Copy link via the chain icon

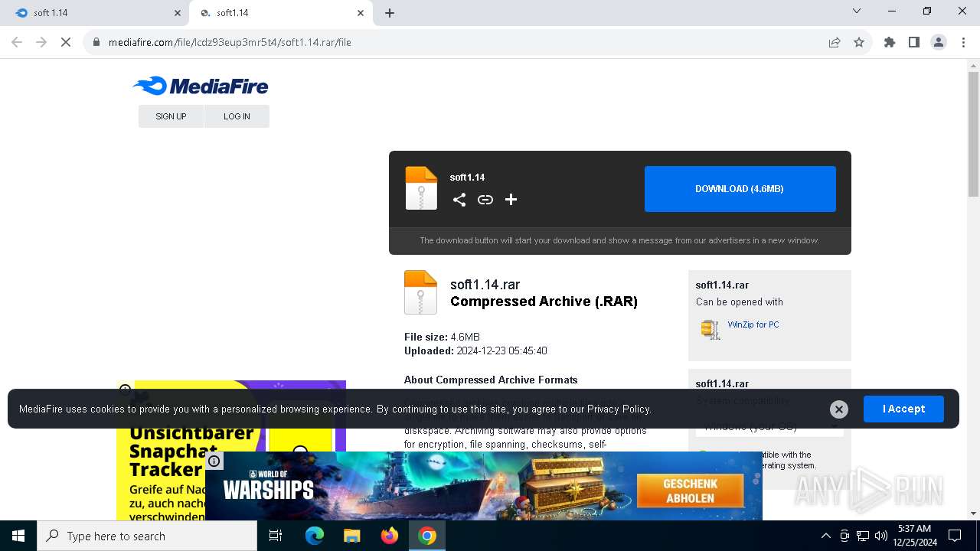point(485,200)
